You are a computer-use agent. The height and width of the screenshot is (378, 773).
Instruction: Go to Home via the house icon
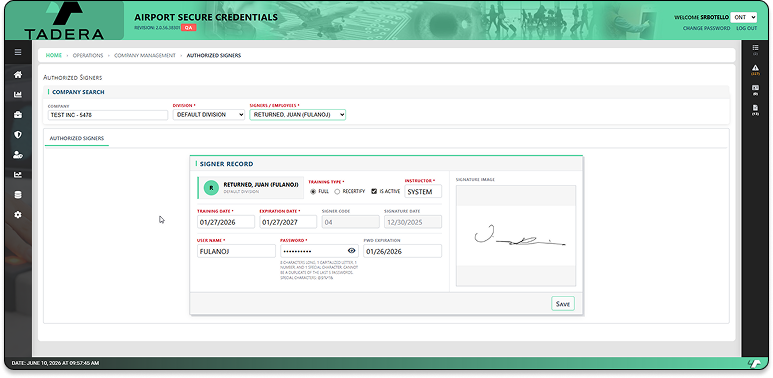coord(18,75)
